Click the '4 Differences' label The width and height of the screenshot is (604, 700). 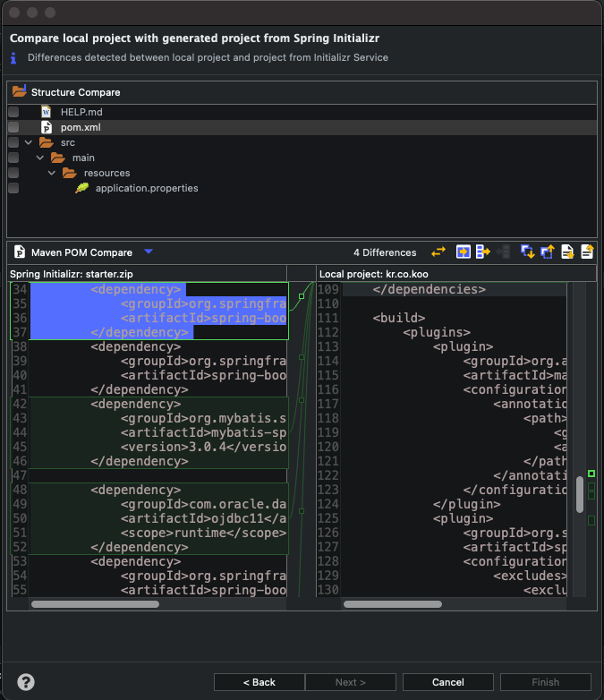[x=385, y=252]
